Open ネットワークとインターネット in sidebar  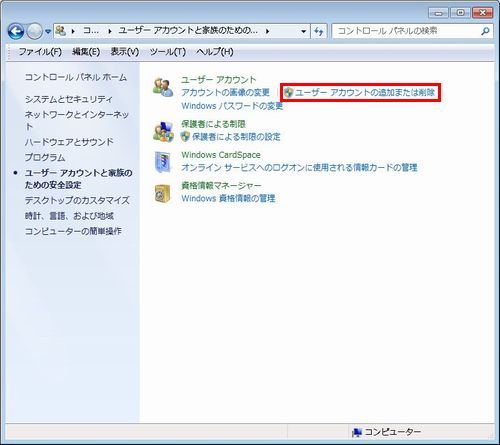tap(77, 120)
